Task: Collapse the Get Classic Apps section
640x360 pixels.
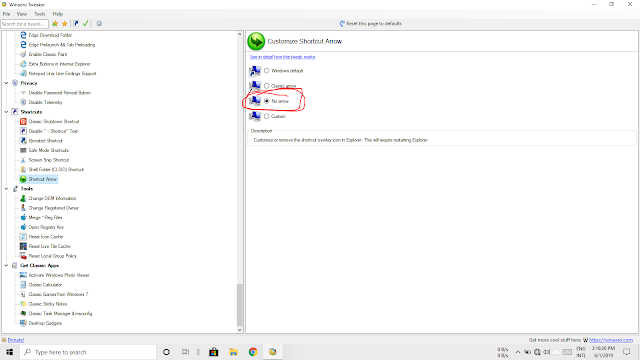Action: 7,265
